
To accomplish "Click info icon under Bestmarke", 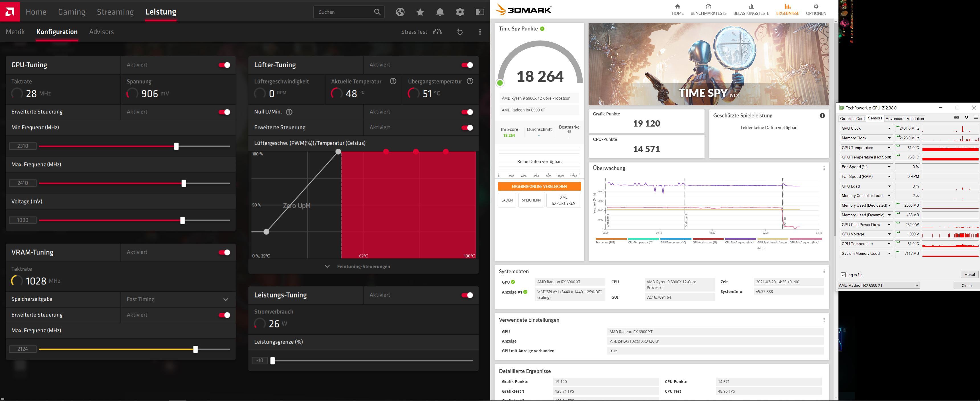I will point(569,132).
